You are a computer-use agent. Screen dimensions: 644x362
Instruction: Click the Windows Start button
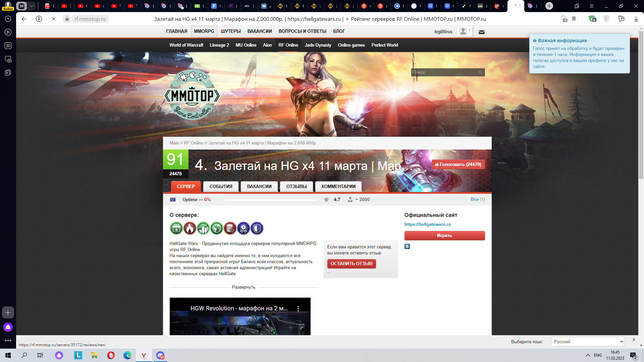pos(8,355)
